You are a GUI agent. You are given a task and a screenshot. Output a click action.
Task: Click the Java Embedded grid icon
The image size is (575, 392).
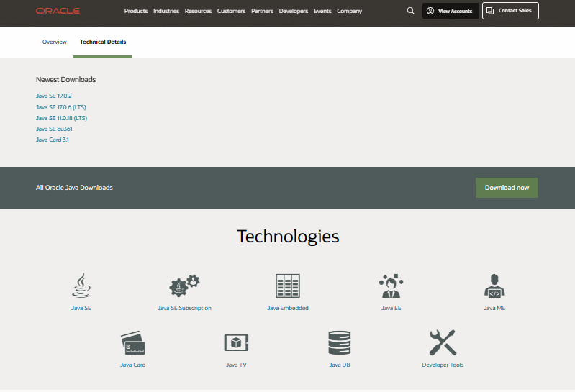(288, 286)
